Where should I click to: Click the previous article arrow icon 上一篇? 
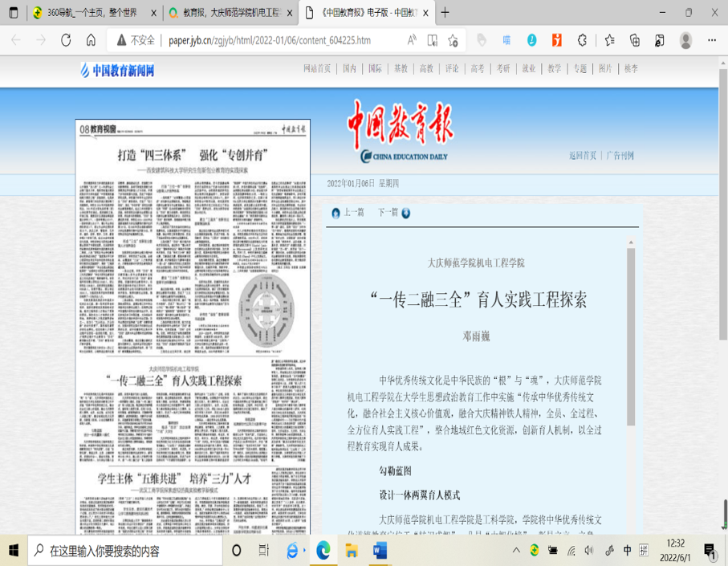tap(336, 213)
